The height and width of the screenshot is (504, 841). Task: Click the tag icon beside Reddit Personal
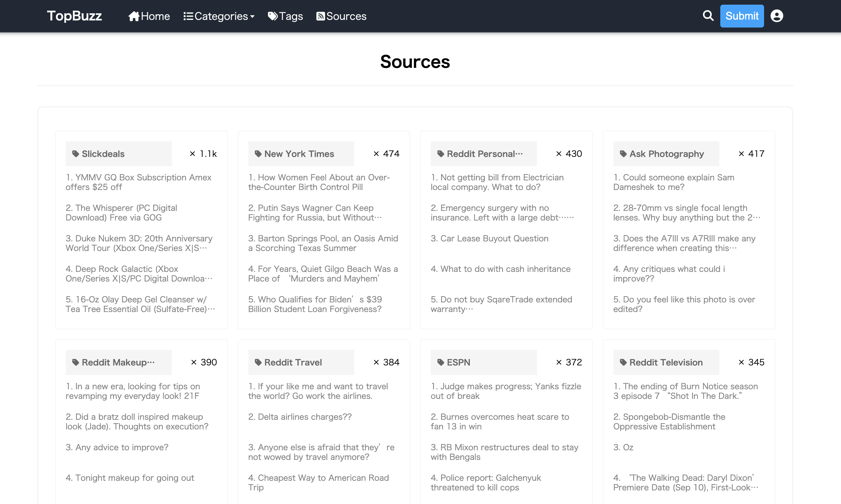pyautogui.click(x=440, y=154)
